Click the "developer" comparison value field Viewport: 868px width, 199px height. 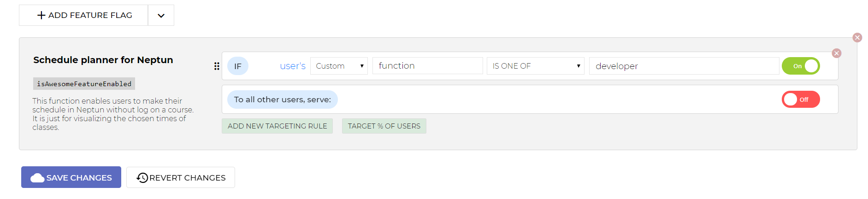(x=684, y=66)
